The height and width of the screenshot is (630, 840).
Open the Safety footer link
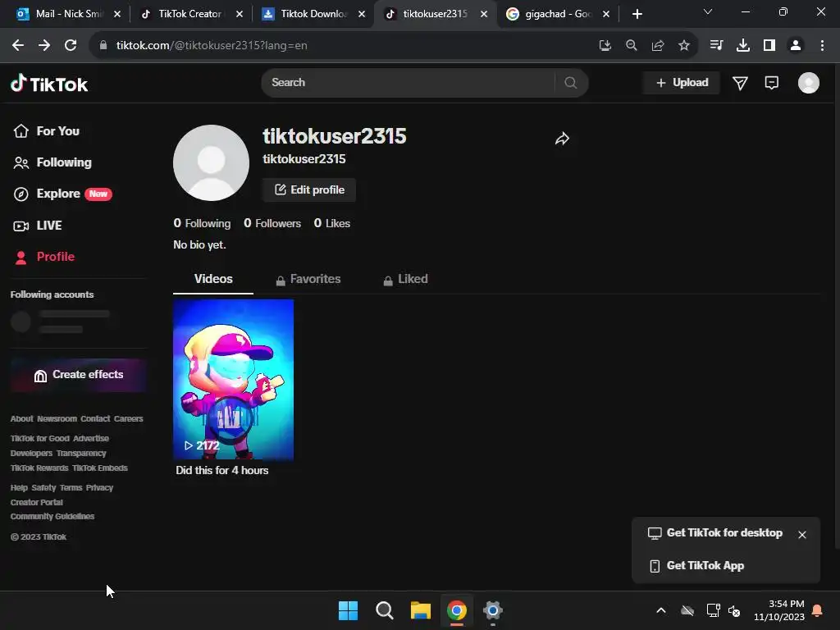coord(43,487)
